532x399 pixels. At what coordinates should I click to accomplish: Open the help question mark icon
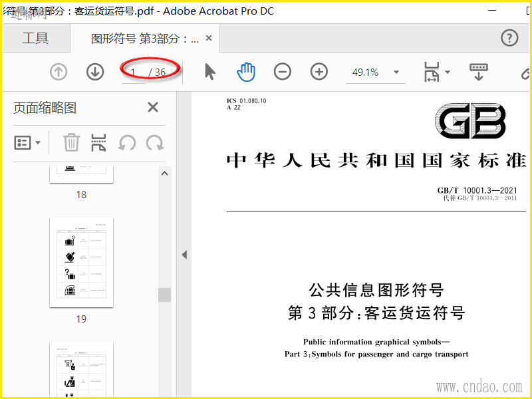[509, 38]
